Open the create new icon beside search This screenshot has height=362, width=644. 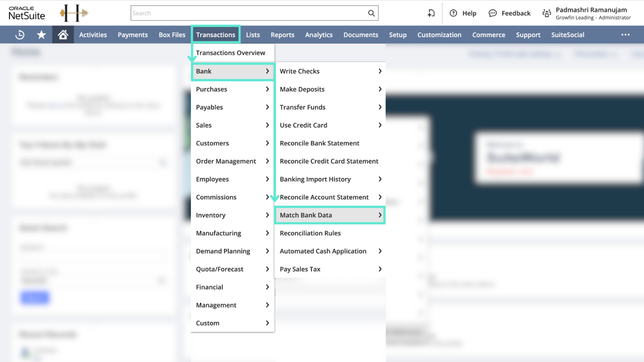click(431, 13)
